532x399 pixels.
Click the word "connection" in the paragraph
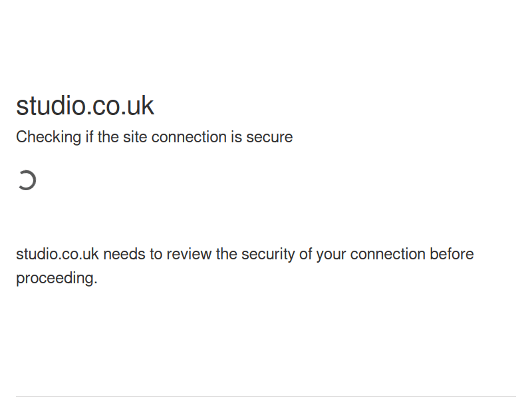388,254
